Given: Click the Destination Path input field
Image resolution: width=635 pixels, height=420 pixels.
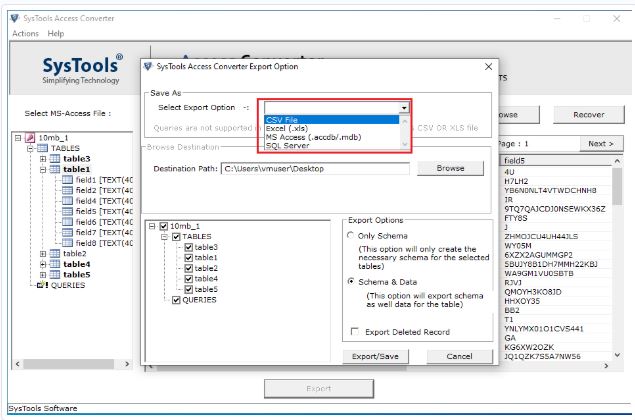Looking at the screenshot, I should point(315,168).
